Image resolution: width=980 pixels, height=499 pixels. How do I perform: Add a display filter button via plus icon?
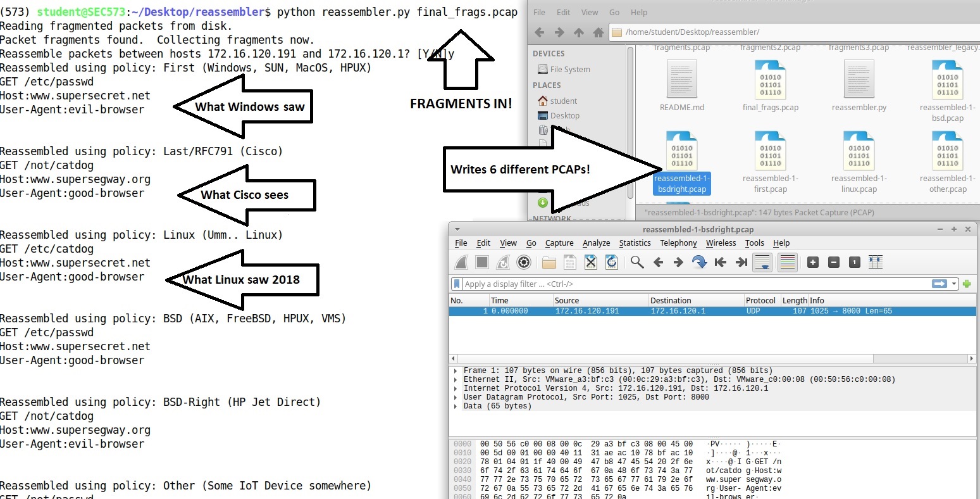(967, 284)
